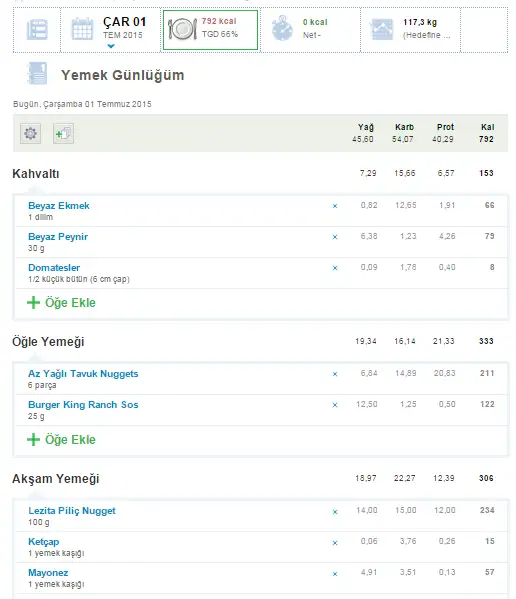Click the Akşam Yemeği meal heading
This screenshot has height=599, width=516.
pyautogui.click(x=56, y=478)
